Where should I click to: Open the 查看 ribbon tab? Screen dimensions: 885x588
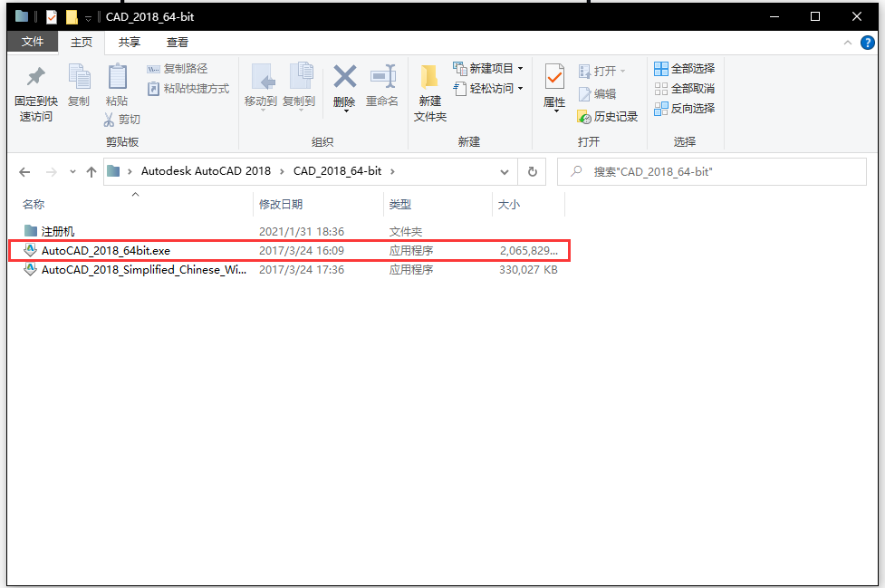pos(178,42)
